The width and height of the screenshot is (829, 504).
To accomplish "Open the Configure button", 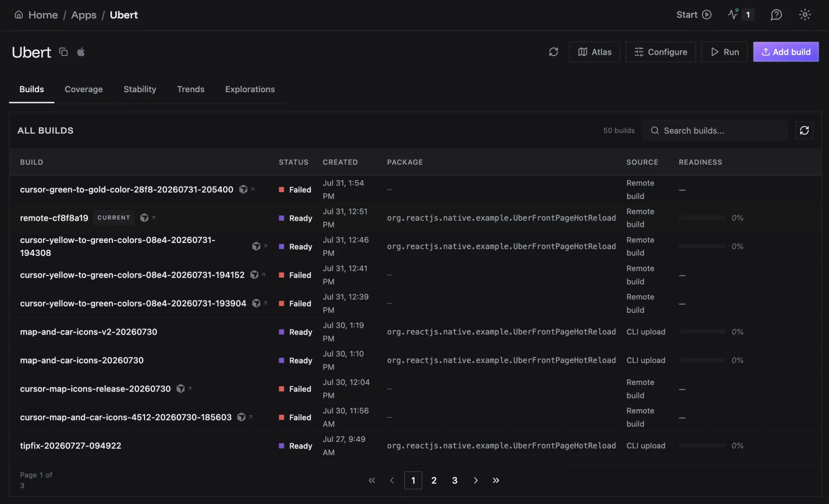I will point(661,52).
